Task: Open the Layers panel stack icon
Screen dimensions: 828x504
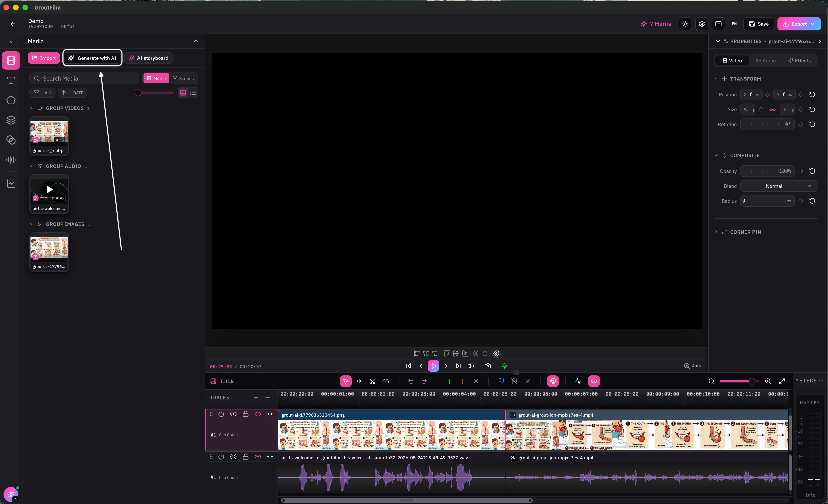Action: pos(11,120)
